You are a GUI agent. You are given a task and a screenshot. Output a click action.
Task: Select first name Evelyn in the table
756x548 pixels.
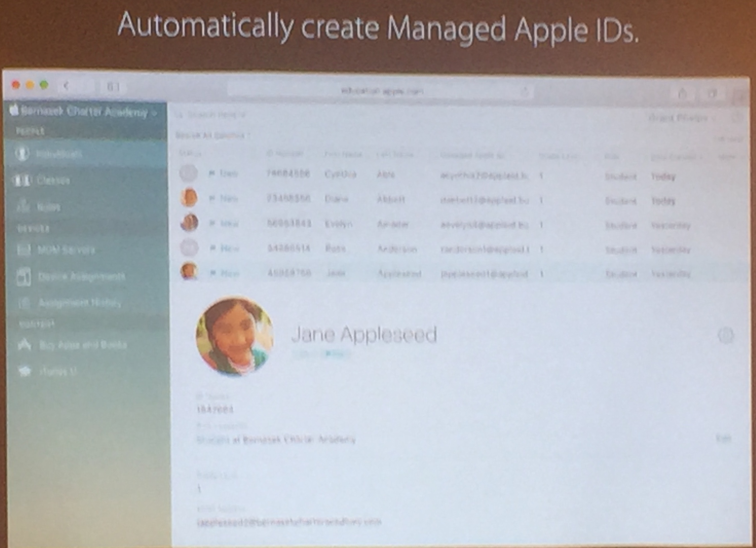coord(338,224)
